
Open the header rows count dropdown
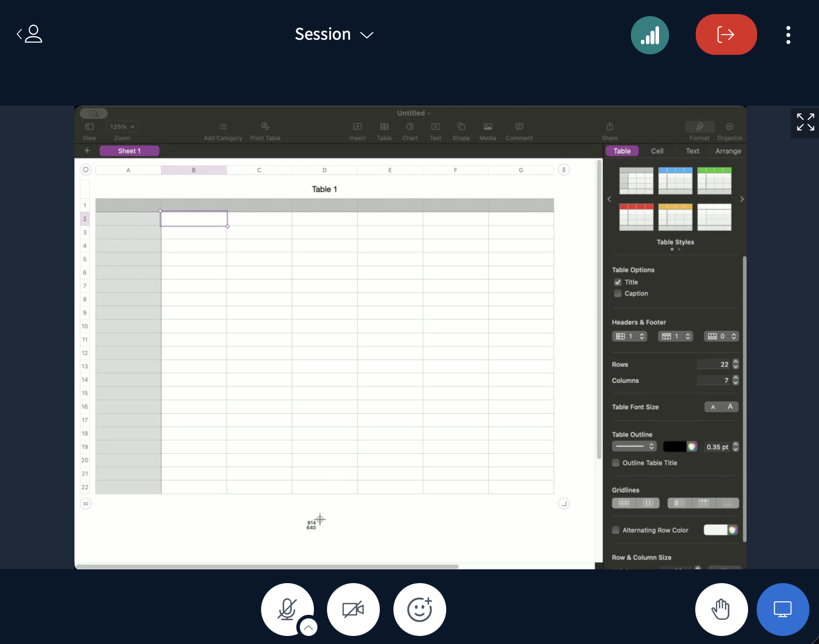[x=676, y=336]
